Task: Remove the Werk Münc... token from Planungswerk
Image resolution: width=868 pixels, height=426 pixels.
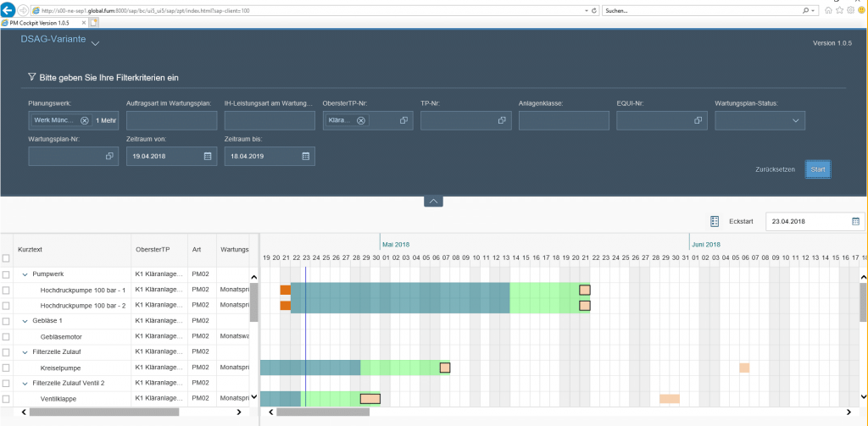Action: click(x=84, y=121)
